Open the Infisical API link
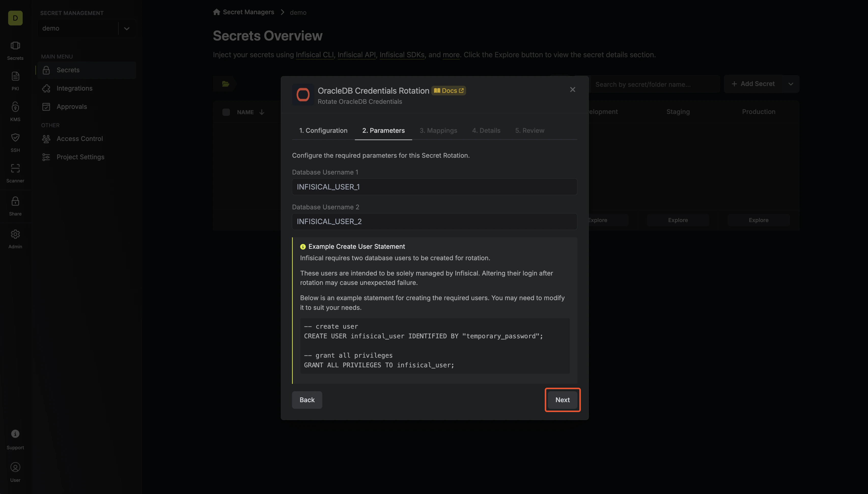Screen dimensions: 868x494 pos(356,55)
